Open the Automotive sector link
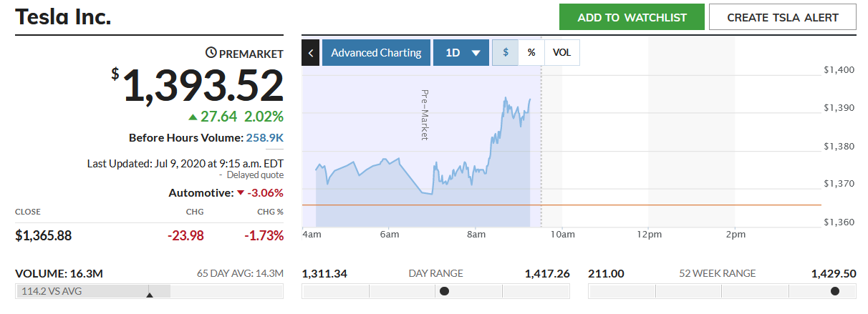Image resolution: width=868 pixels, height=314 pixels. (200, 192)
